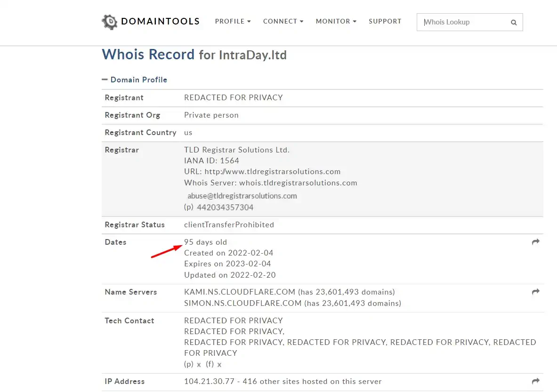557x392 pixels.
Task: Click the SIMON.NS.CLOUDFLARE.COM name server
Action: tap(242, 303)
